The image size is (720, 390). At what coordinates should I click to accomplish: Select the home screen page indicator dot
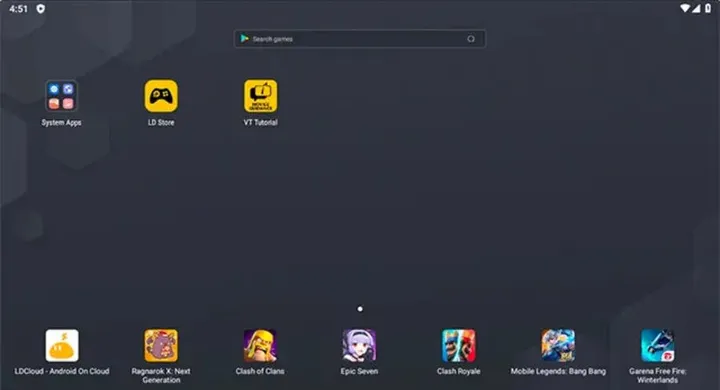pyautogui.click(x=360, y=309)
